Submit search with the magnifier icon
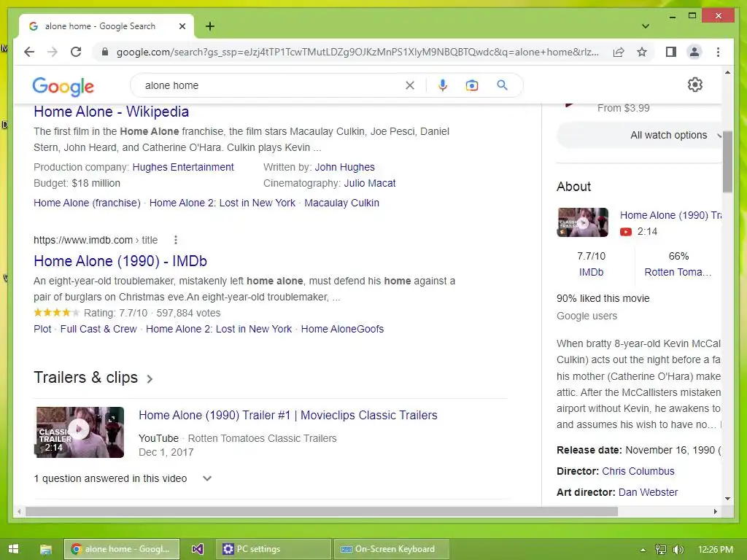The width and height of the screenshot is (747, 560). coord(502,85)
